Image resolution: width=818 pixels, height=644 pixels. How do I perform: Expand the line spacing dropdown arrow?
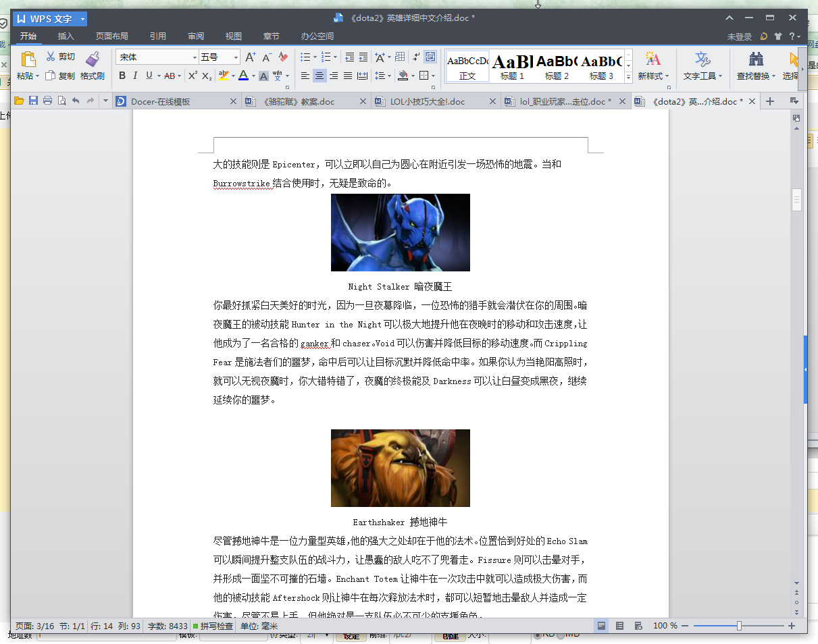click(x=390, y=76)
